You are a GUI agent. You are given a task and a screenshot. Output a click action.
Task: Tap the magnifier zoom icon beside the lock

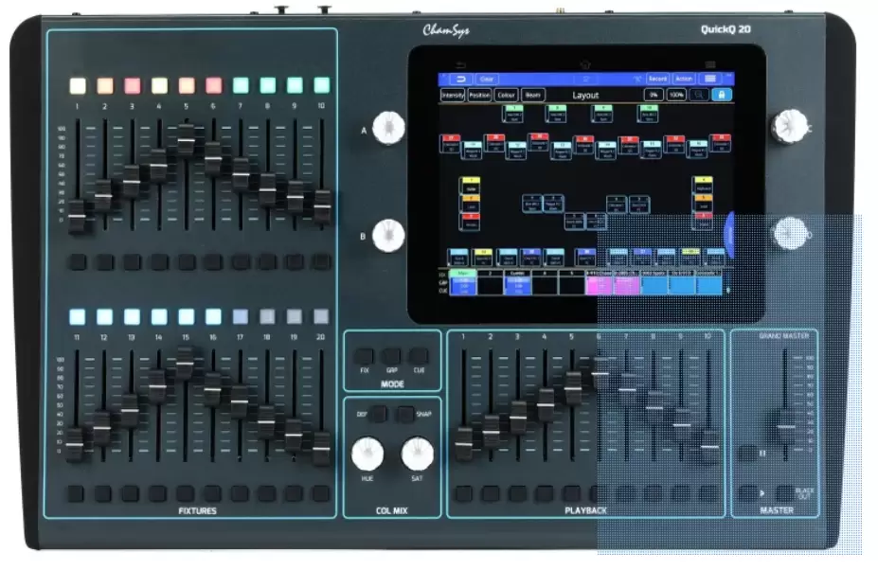pos(699,96)
